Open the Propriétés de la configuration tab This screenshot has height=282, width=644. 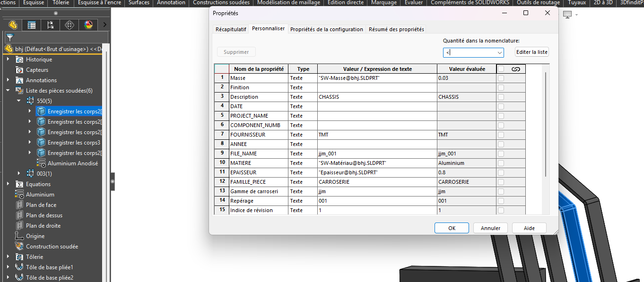(x=326, y=29)
